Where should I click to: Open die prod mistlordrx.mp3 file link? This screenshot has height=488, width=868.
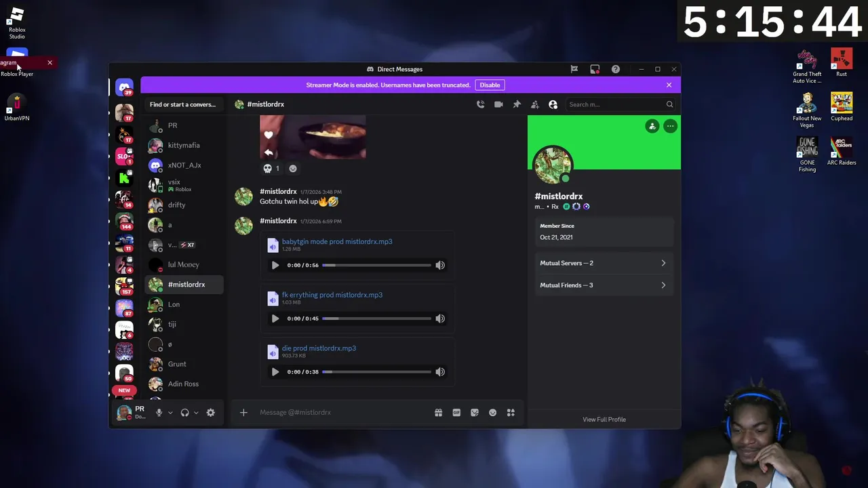[319, 348]
